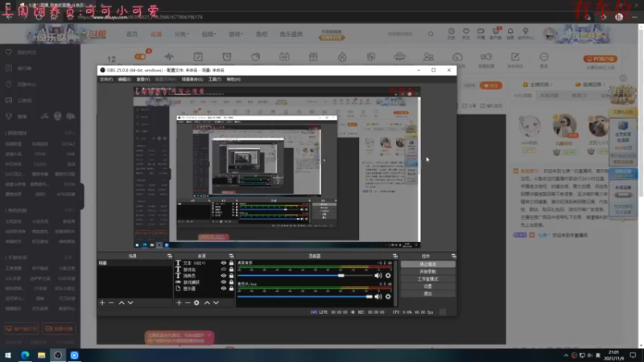Open the OBS 帮助(H) menu
Image resolution: width=644 pixels, height=362 pixels.
[233, 79]
